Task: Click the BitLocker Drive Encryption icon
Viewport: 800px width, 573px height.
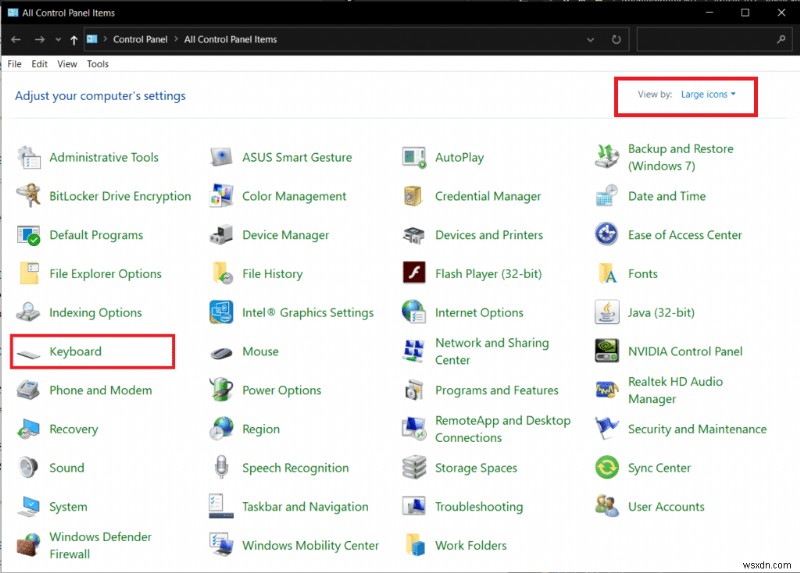Action: pyautogui.click(x=29, y=196)
